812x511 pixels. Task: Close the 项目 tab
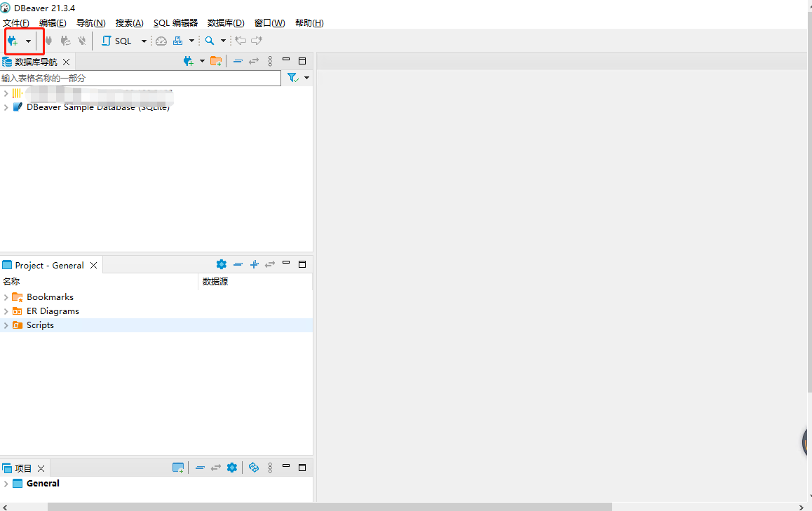pyautogui.click(x=41, y=468)
